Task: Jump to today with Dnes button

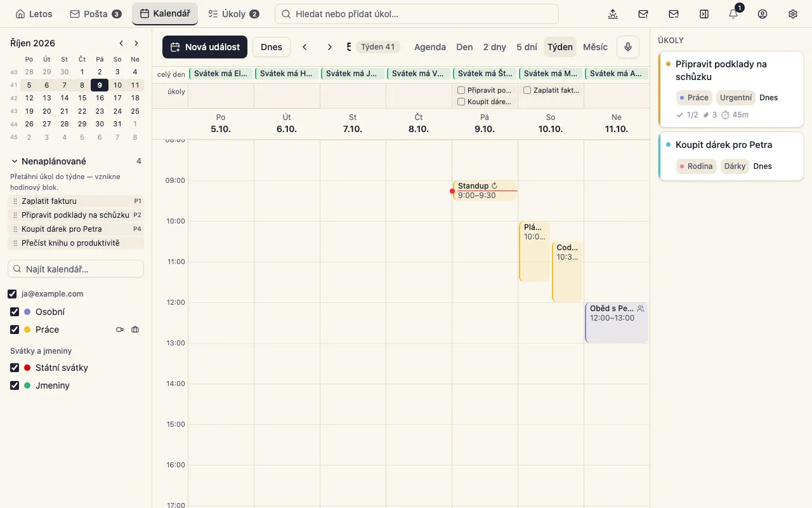Action: (272, 47)
